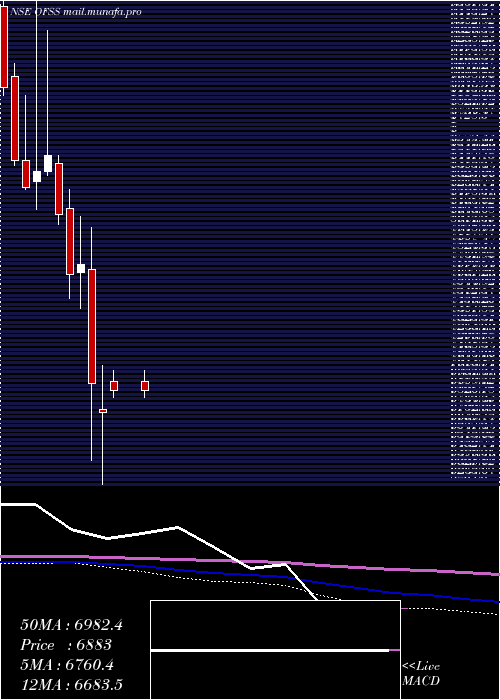Select the 12MA : 6683.5 value

tap(71, 685)
